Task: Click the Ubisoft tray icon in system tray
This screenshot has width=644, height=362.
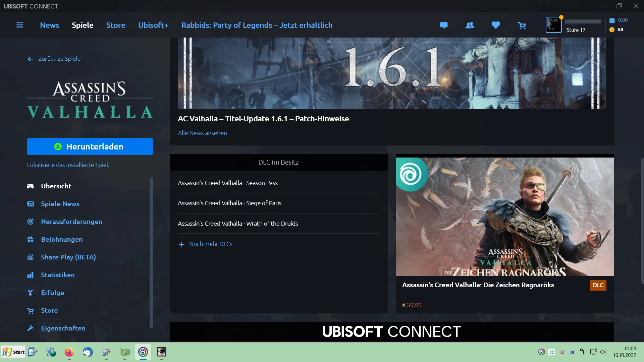Action: coord(541,352)
